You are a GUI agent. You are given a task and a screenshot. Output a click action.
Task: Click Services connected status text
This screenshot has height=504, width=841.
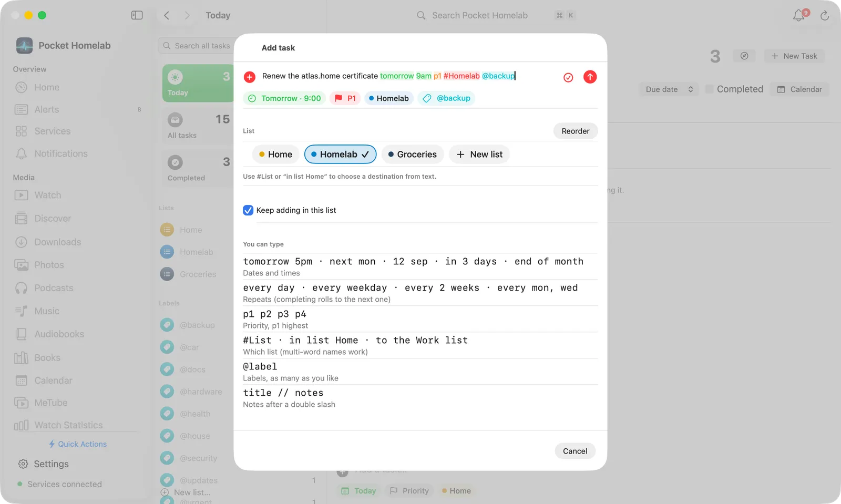[x=65, y=484]
